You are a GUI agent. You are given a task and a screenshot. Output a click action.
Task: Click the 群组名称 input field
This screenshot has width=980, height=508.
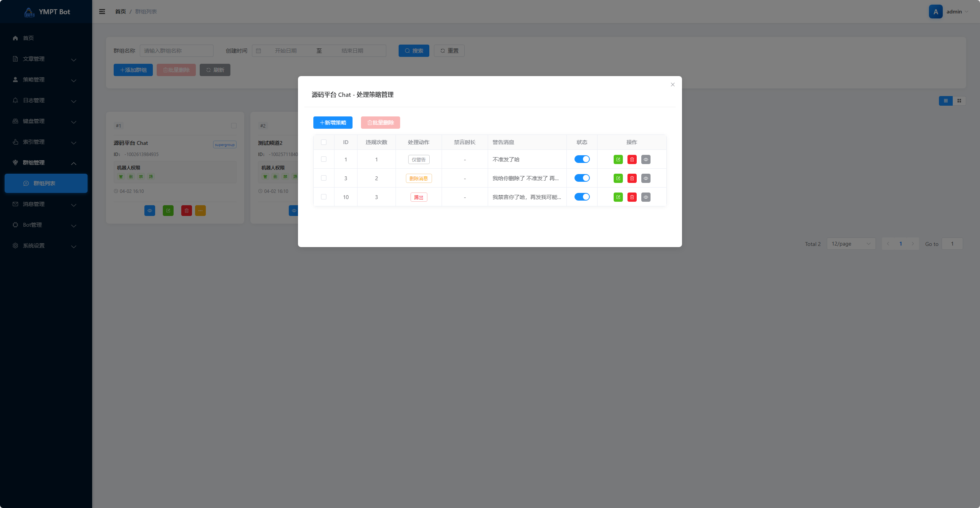(176, 51)
